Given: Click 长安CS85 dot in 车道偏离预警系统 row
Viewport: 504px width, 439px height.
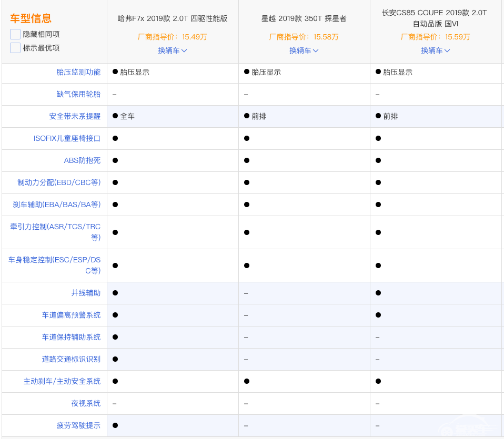Looking at the screenshot, I should coord(378,315).
